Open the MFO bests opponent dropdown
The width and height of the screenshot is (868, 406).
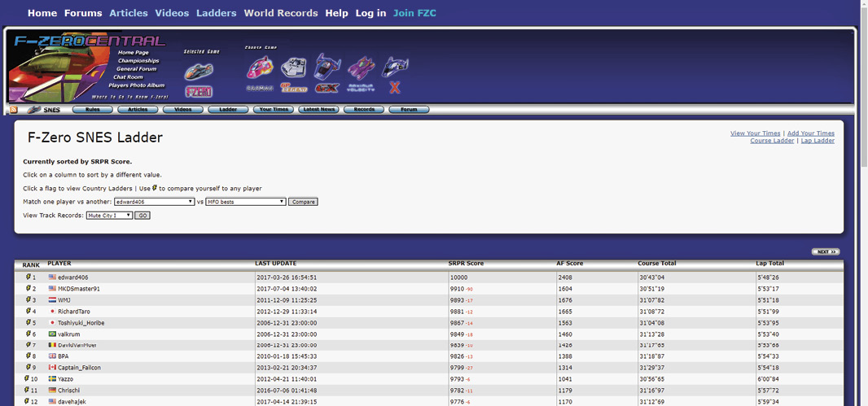[x=246, y=202]
